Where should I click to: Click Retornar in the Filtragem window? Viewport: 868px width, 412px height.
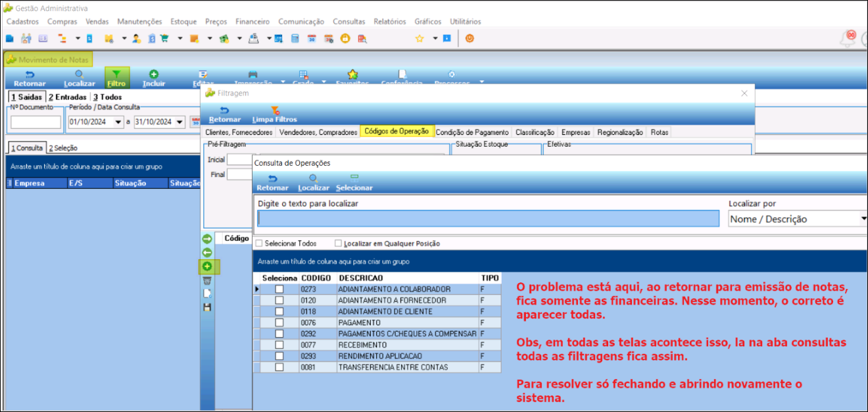[225, 115]
